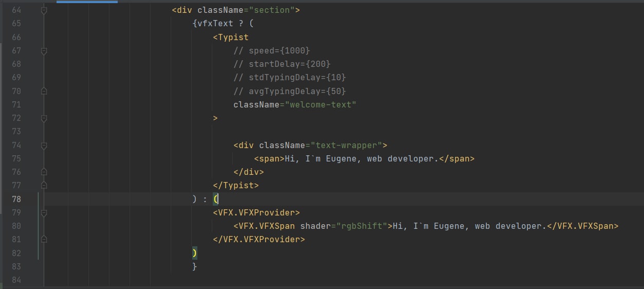Click line number 73 in the gutter
644x289 pixels.
point(16,132)
